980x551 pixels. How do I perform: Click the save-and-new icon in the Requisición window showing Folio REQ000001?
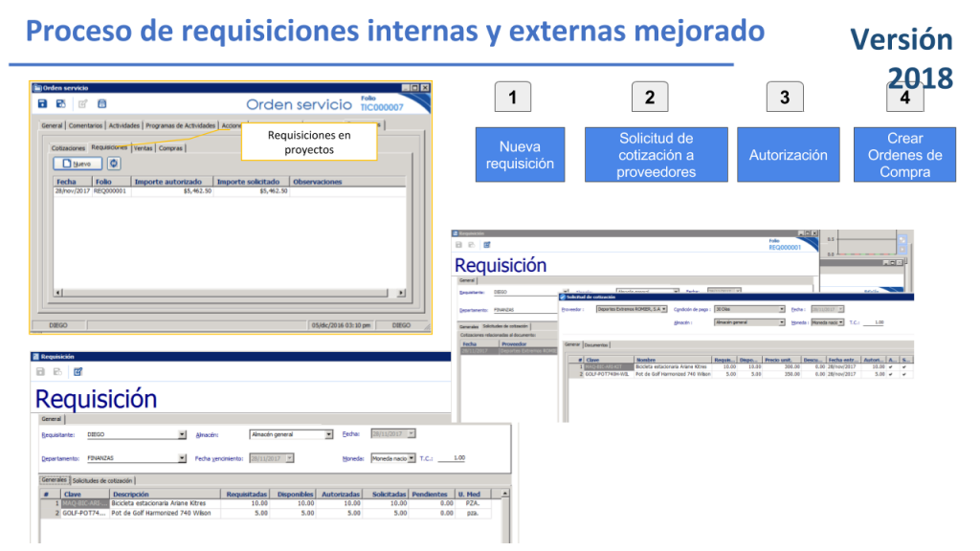pos(472,245)
